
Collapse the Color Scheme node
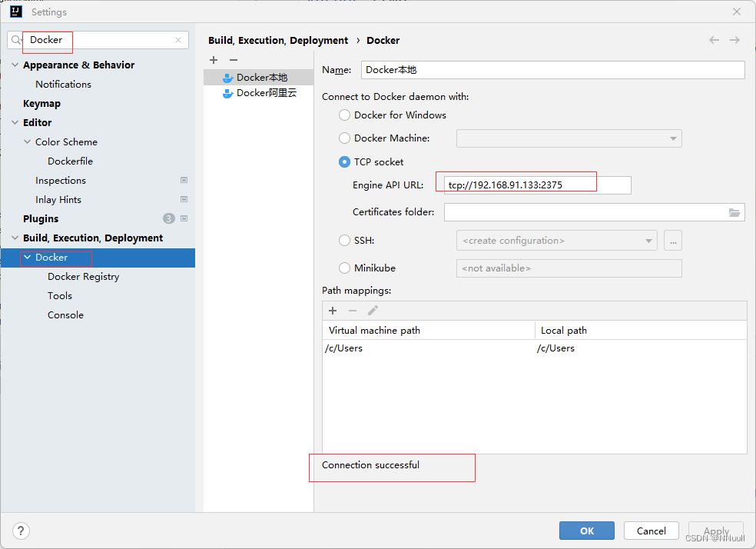point(27,141)
